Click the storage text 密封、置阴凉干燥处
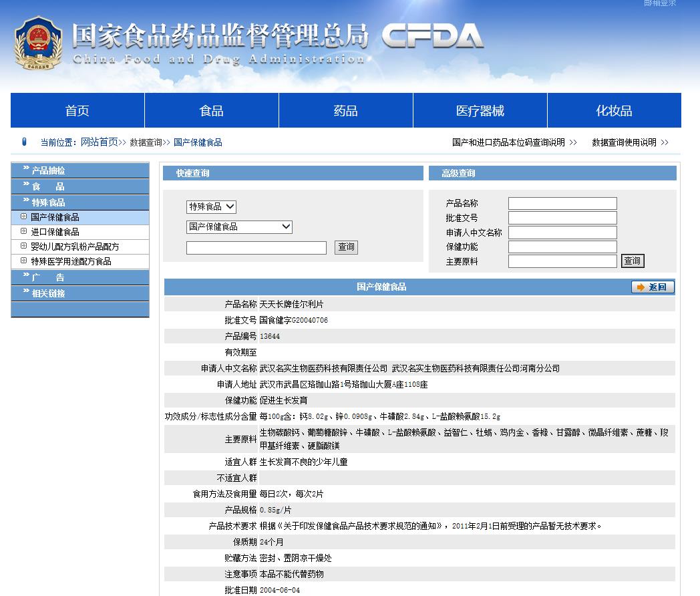The width and height of the screenshot is (700, 596). coord(295,558)
